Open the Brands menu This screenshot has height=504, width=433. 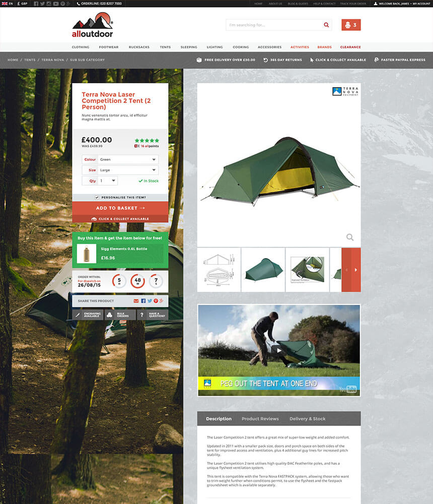coord(324,47)
